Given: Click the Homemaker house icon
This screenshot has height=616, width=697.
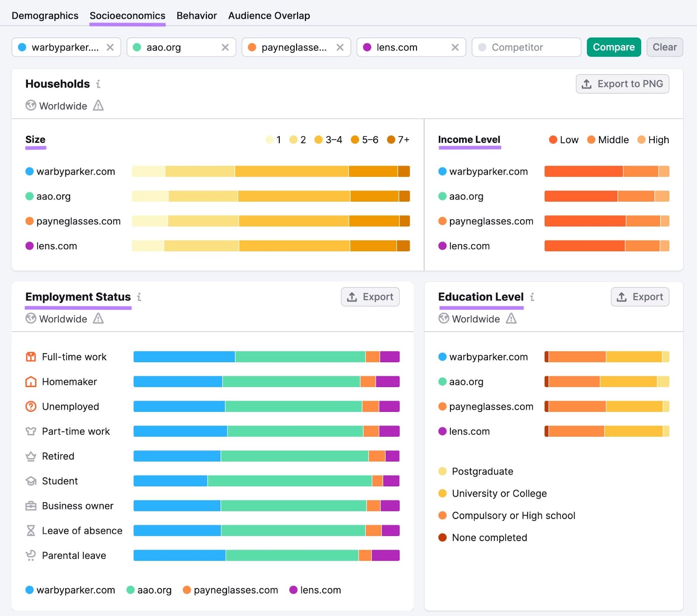Looking at the screenshot, I should click(30, 381).
